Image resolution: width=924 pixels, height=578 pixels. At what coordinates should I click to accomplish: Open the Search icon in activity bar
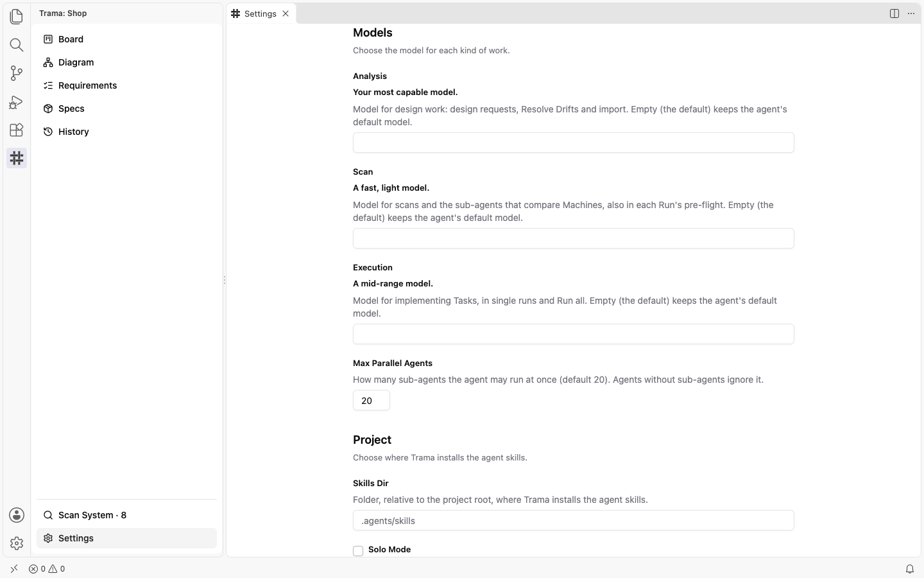[x=17, y=44]
